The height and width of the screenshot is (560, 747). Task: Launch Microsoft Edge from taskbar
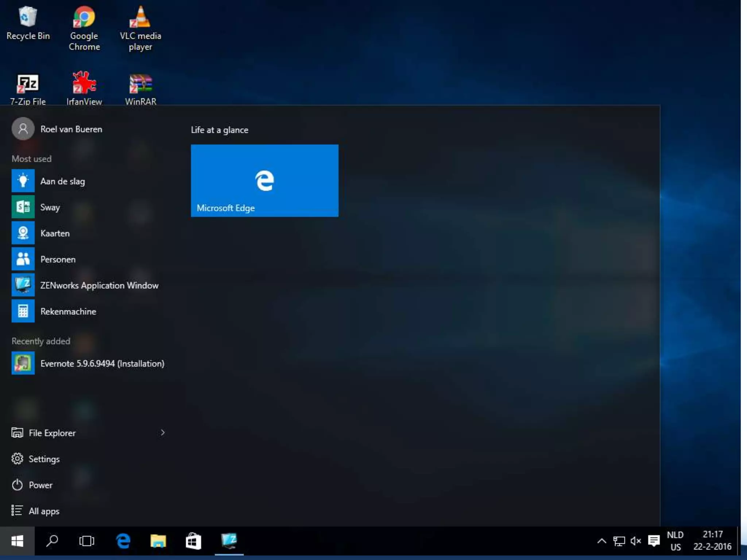[x=123, y=541]
